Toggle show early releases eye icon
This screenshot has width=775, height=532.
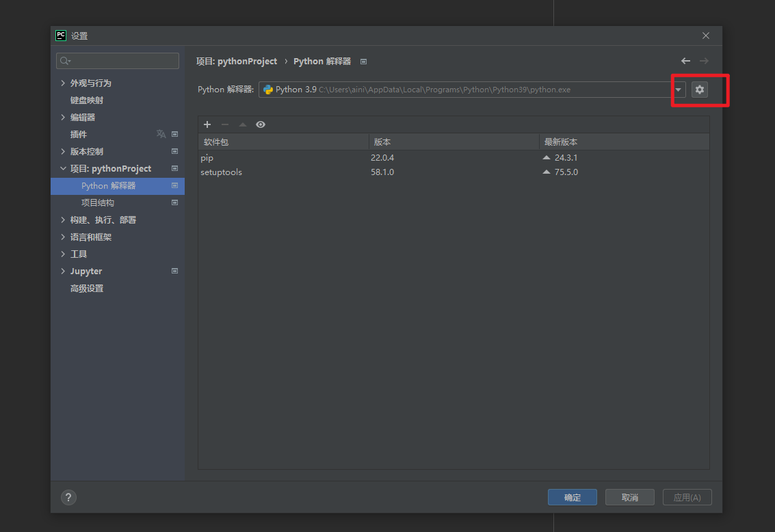[261, 124]
